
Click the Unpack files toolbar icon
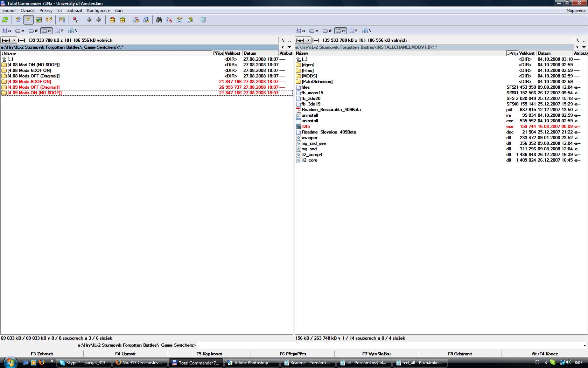click(122, 20)
